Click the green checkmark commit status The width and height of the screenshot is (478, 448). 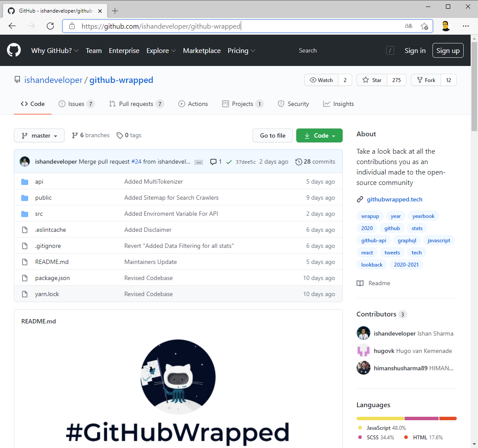pos(229,162)
